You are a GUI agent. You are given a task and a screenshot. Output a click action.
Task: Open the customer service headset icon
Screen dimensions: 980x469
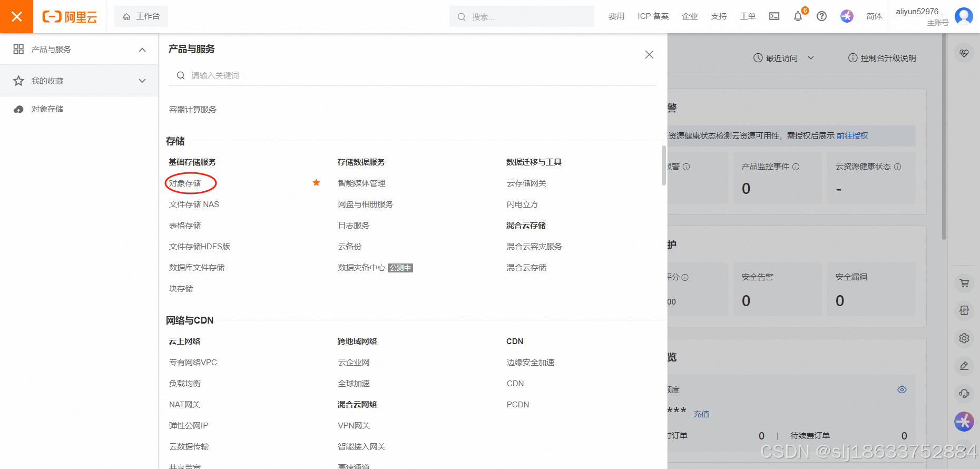[x=964, y=393]
